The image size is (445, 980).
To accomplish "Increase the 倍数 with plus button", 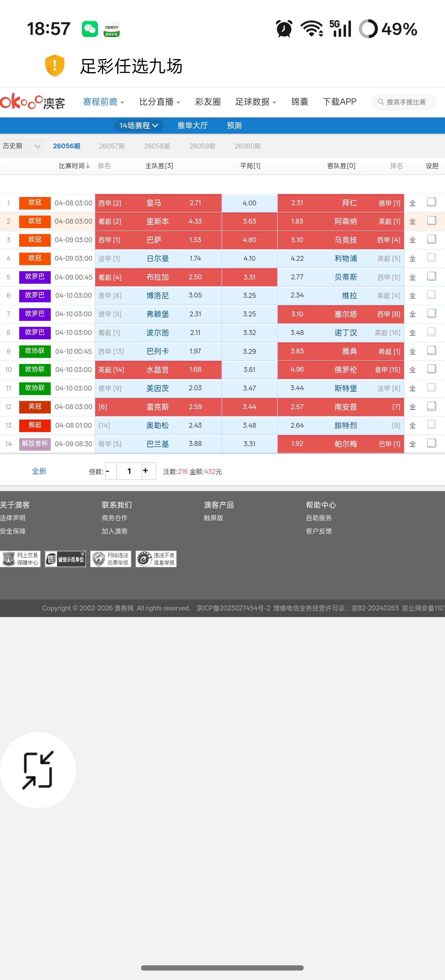I will 146,471.
